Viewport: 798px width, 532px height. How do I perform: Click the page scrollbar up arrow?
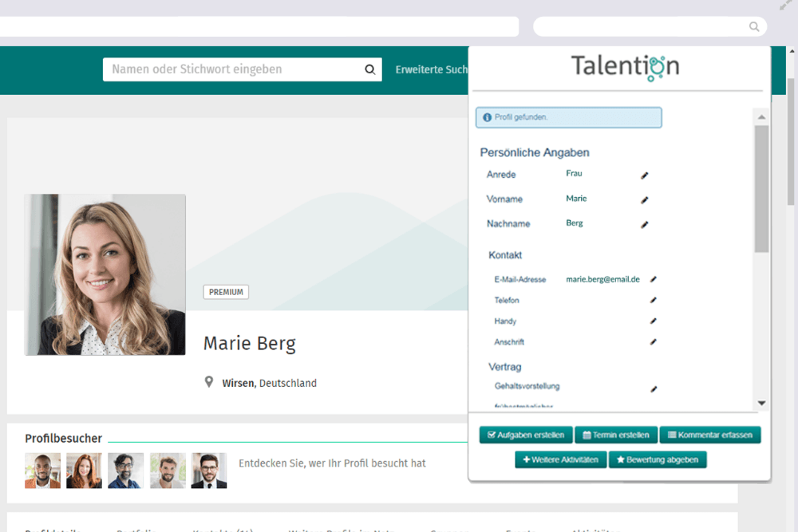[x=792, y=51]
